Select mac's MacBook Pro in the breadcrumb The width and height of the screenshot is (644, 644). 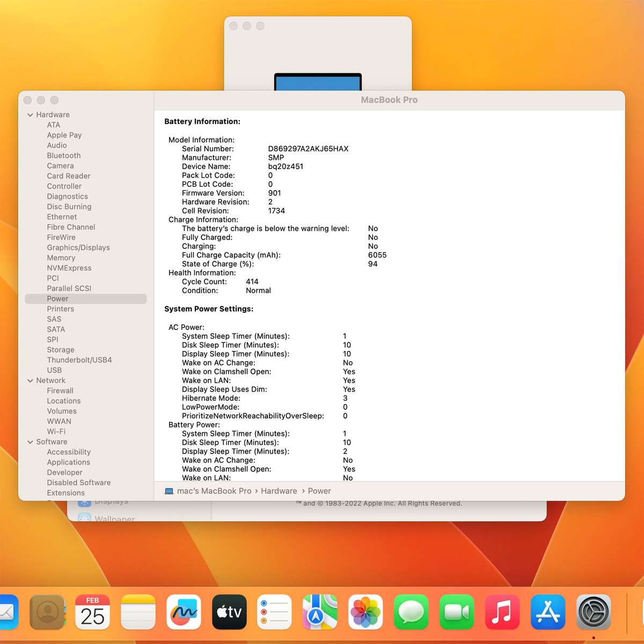(214, 491)
